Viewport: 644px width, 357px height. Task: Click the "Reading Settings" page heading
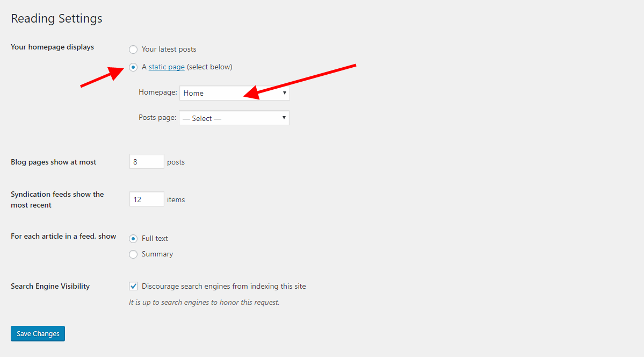(56, 18)
